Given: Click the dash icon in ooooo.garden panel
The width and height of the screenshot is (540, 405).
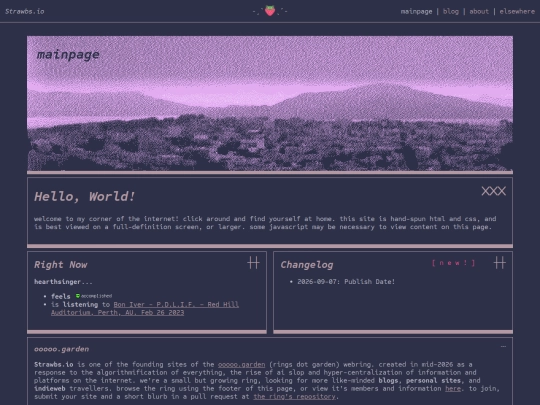Looking at the screenshot, I should (x=503, y=346).
